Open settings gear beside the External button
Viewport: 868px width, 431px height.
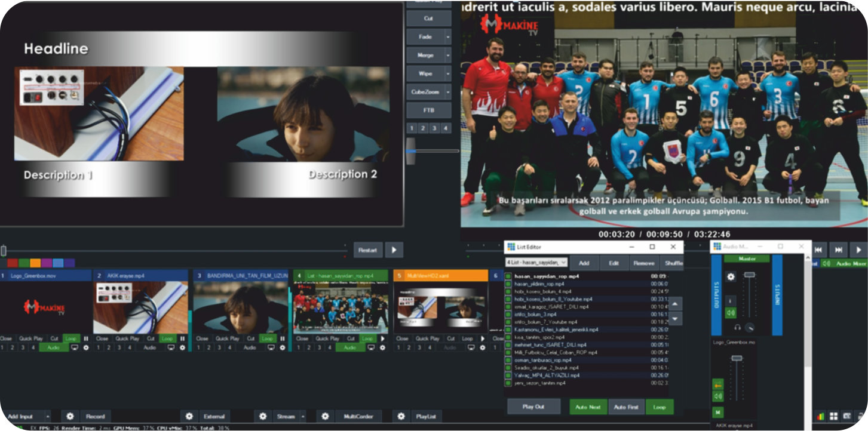(x=189, y=416)
